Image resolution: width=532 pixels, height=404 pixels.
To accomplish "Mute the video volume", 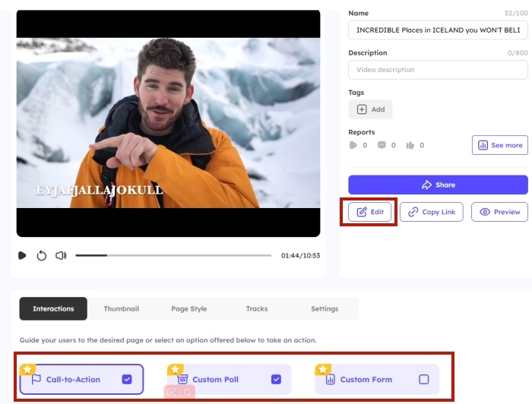I will (61, 256).
